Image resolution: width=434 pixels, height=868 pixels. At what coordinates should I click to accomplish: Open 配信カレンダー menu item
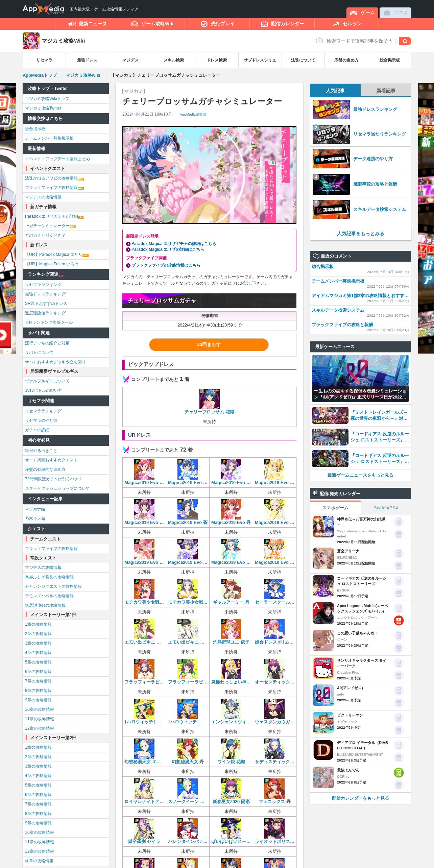click(282, 24)
